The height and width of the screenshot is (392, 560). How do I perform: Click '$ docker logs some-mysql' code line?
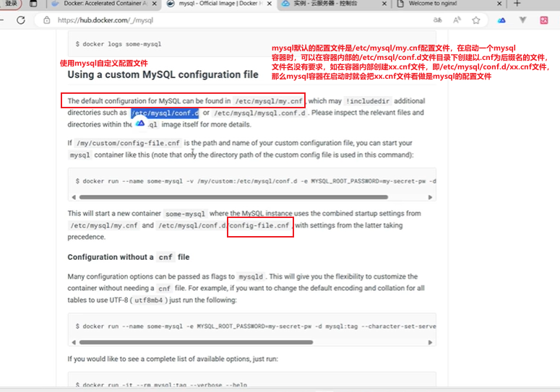click(119, 44)
